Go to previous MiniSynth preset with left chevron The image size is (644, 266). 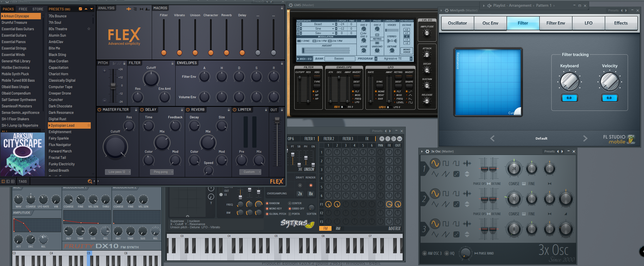coord(492,138)
